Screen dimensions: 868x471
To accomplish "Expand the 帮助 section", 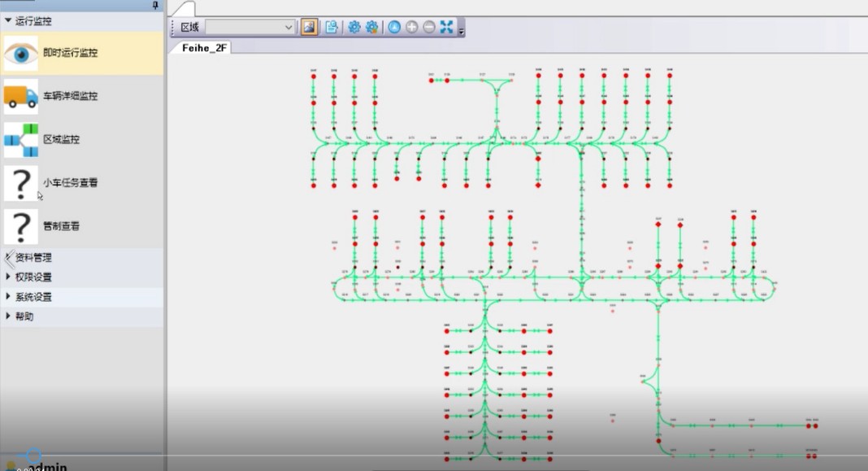I will tap(24, 316).
